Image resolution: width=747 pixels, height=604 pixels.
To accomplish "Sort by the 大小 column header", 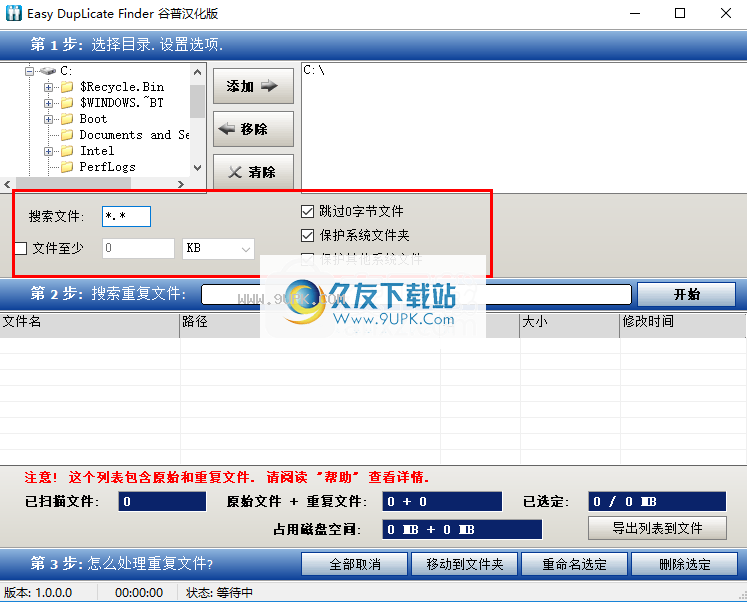I will click(x=569, y=325).
